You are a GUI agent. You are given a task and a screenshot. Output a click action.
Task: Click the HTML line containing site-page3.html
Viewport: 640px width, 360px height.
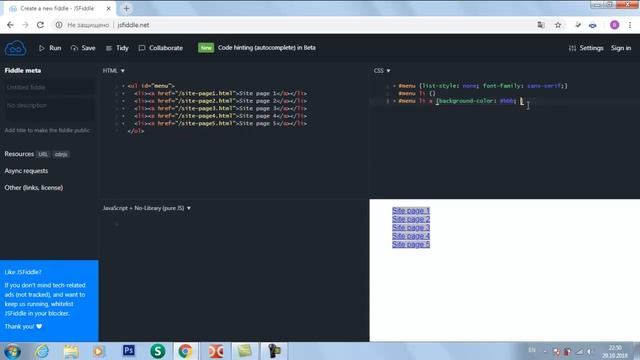point(220,109)
